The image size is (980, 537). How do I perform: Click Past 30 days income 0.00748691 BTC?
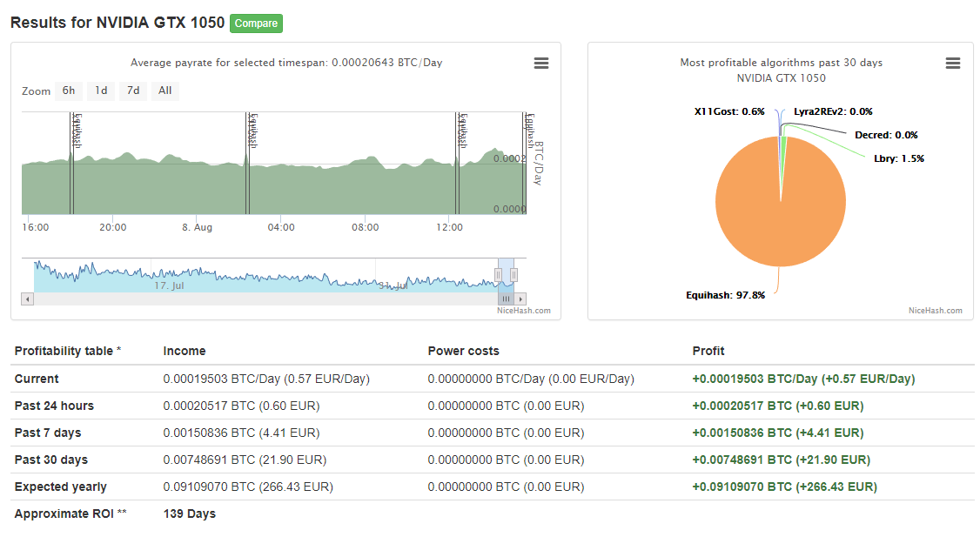(x=245, y=460)
